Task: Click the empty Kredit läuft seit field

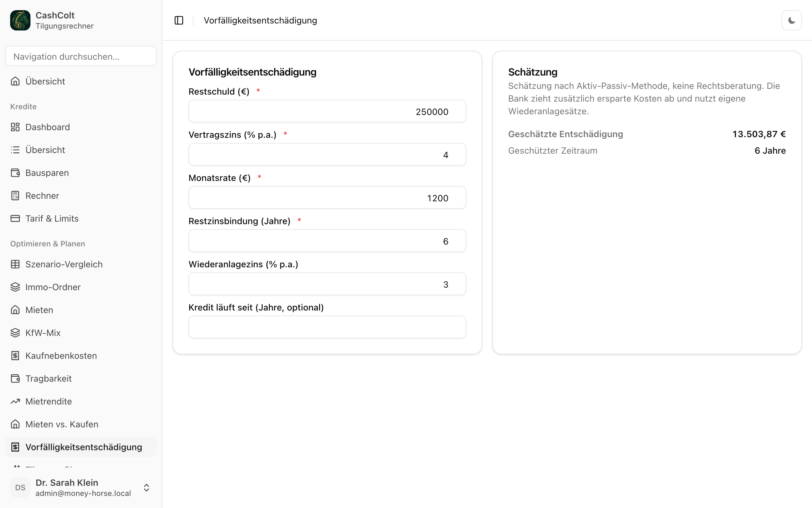Action: click(x=327, y=327)
